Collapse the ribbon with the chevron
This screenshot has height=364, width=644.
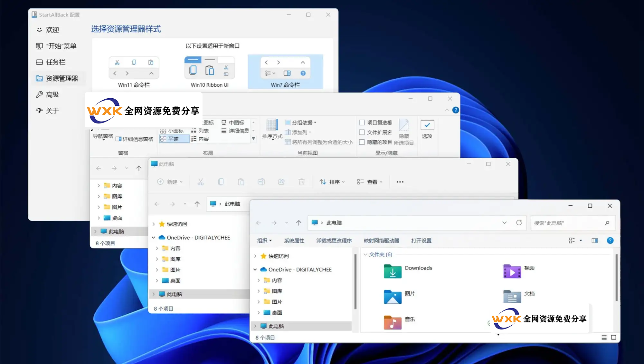pos(447,110)
